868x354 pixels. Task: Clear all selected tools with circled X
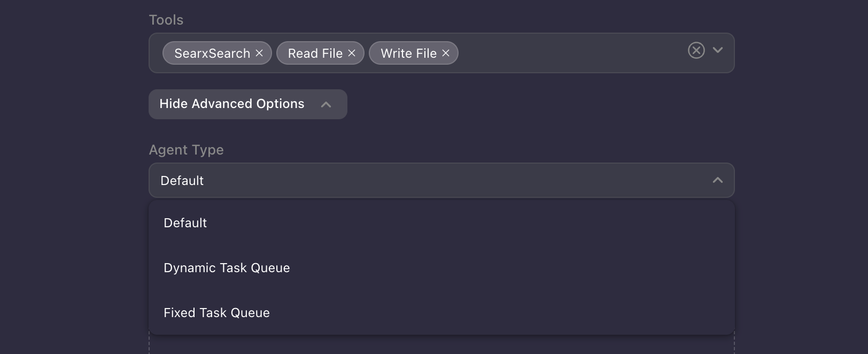pyautogui.click(x=696, y=51)
